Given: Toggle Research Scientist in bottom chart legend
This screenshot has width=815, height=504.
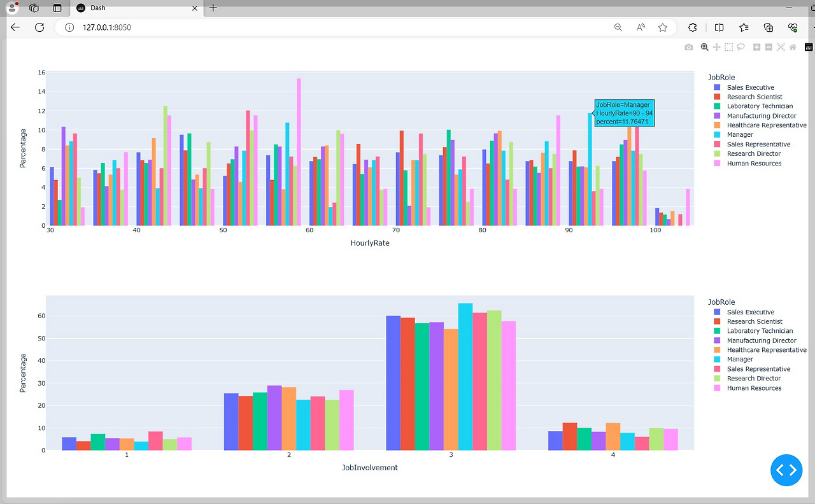Looking at the screenshot, I should (x=748, y=321).
